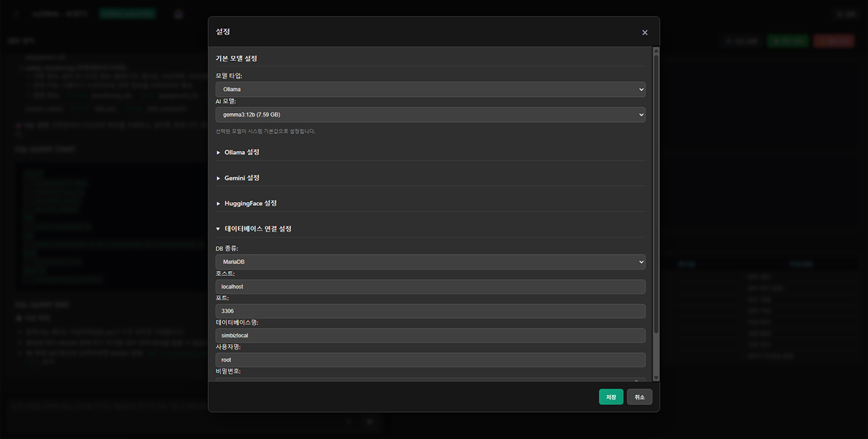
Task: Click the dimmed green button beside the red button
Action: [x=787, y=41]
